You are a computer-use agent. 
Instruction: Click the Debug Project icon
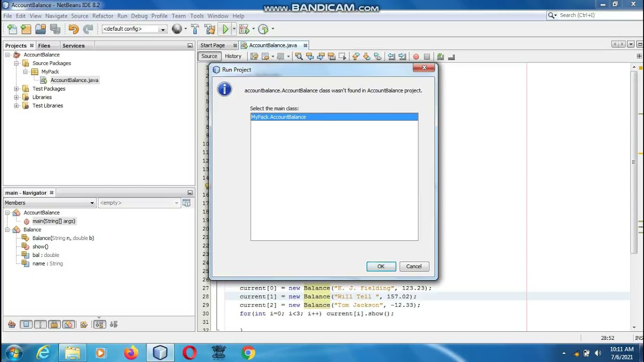coord(244,29)
